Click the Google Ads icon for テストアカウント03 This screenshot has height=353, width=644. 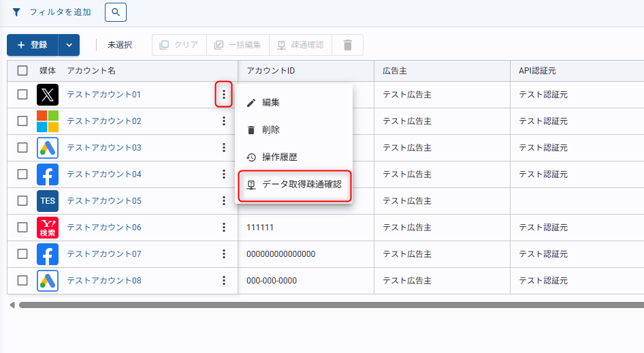tap(48, 148)
